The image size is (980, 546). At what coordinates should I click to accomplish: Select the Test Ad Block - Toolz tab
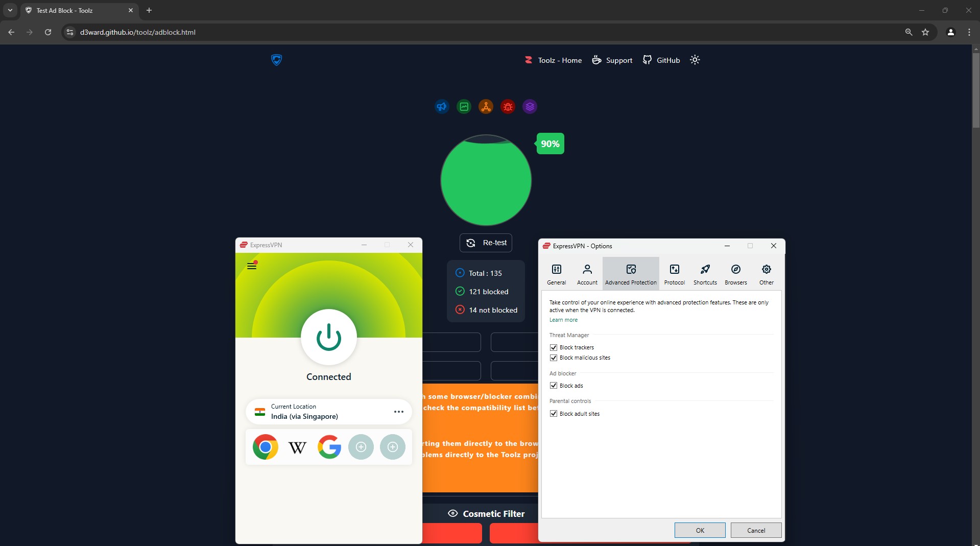[x=79, y=10]
